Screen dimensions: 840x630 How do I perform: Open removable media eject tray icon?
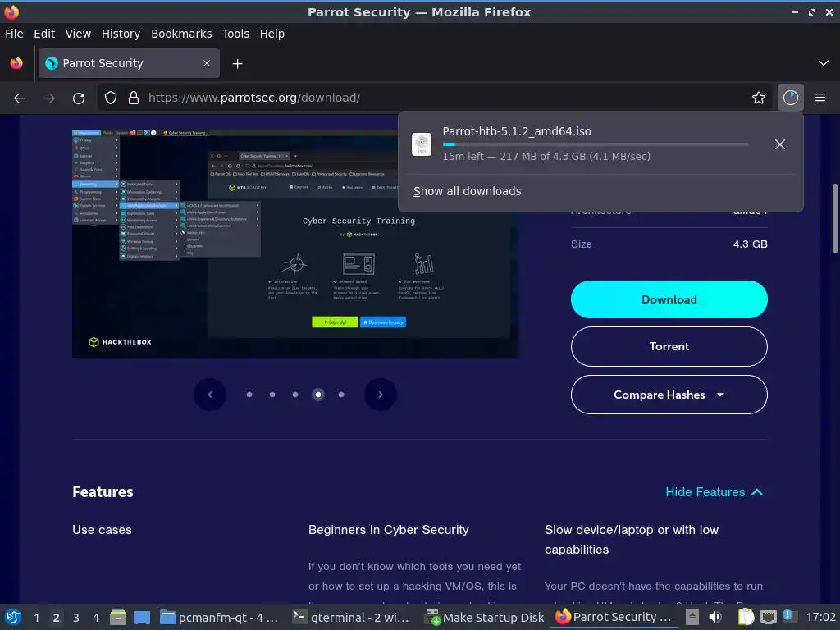692,617
